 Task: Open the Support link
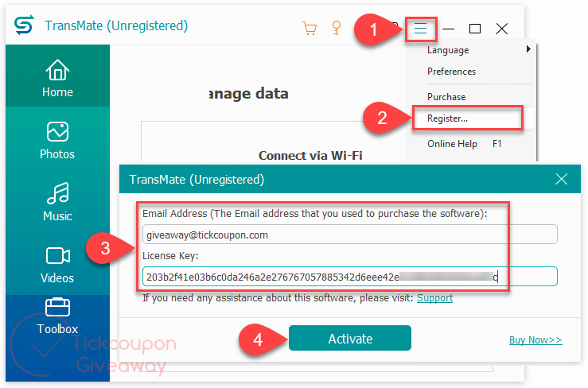434,298
